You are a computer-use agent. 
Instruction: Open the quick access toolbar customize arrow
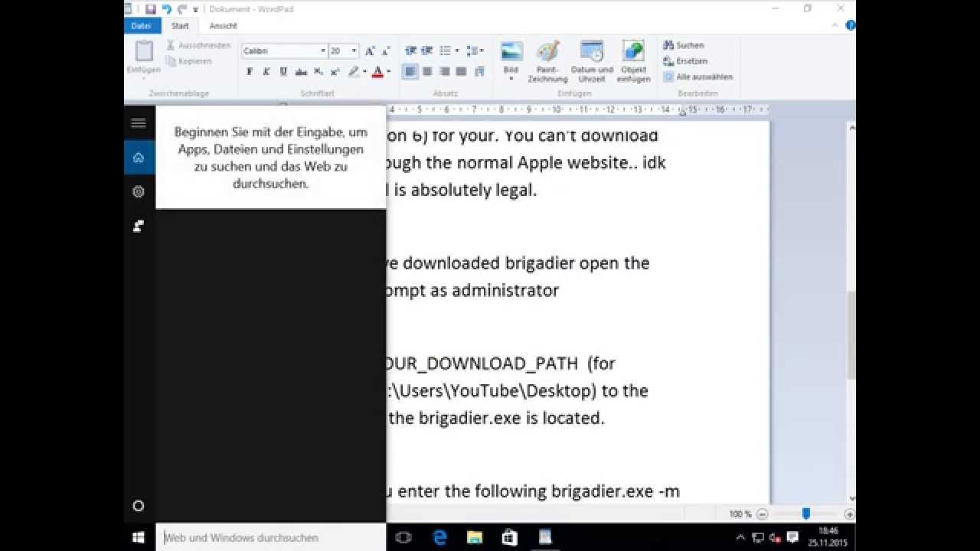[196, 10]
